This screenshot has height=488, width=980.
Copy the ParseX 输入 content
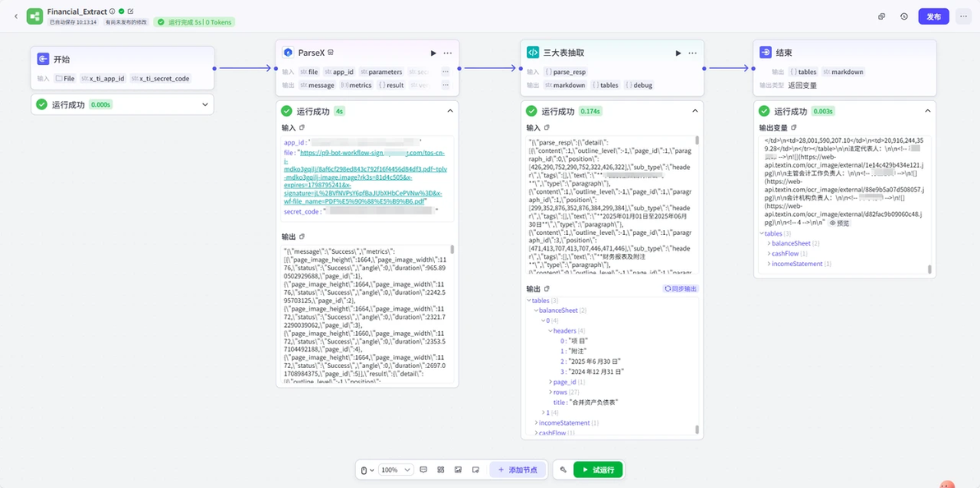302,127
